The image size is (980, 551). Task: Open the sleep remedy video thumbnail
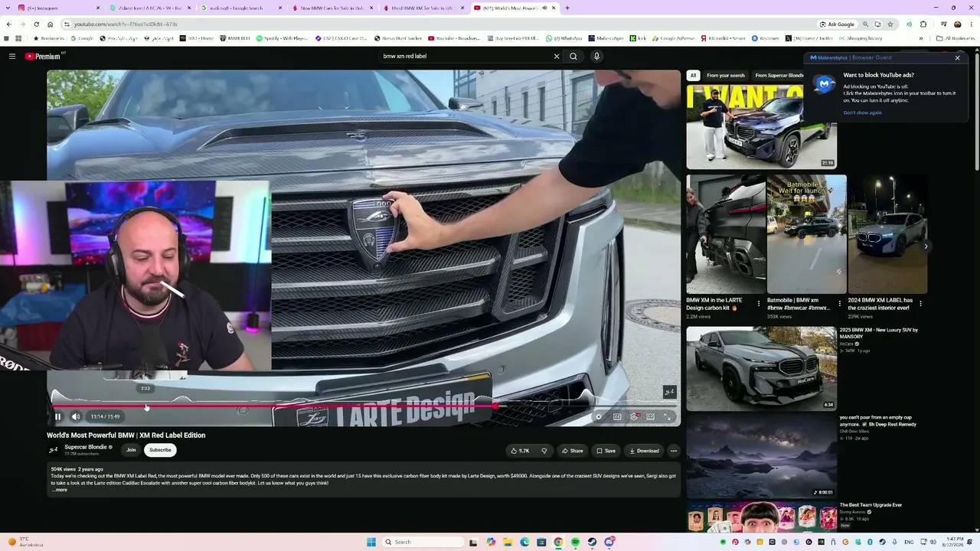click(x=761, y=456)
